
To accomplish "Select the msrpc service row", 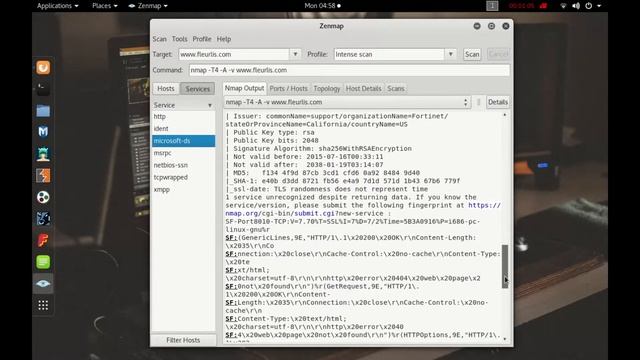I will 183,153.
